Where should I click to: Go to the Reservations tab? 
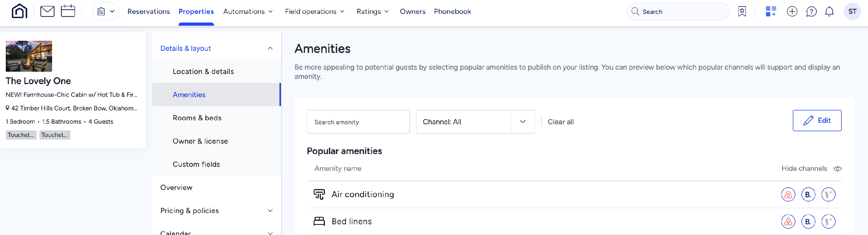(148, 12)
